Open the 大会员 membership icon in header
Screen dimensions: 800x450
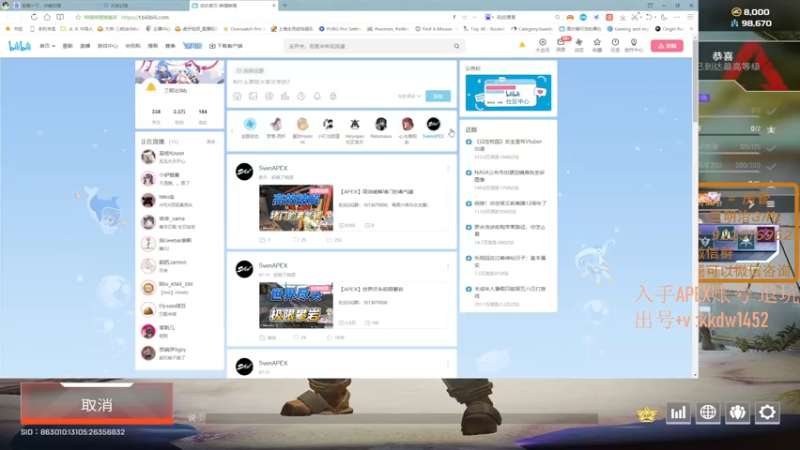(x=542, y=45)
